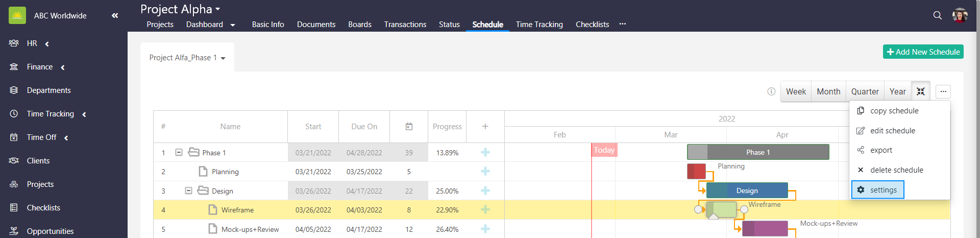Open Status tab
The width and height of the screenshot is (980, 238).
(x=449, y=25)
